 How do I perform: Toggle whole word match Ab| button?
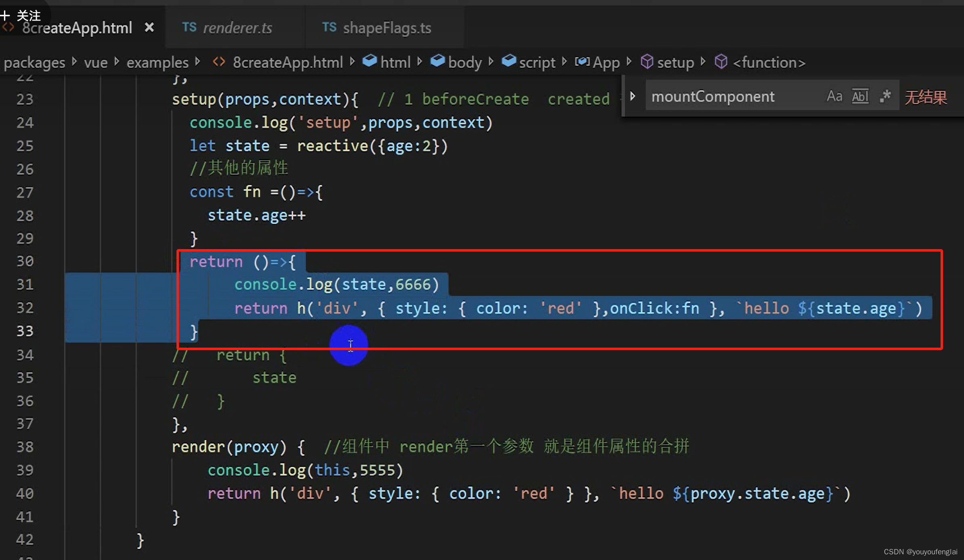[859, 96]
